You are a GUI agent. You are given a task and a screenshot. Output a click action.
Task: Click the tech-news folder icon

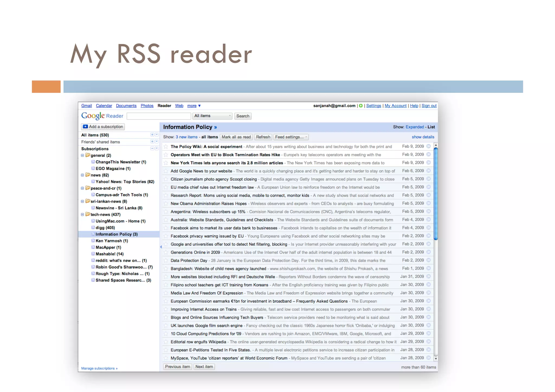(x=88, y=214)
